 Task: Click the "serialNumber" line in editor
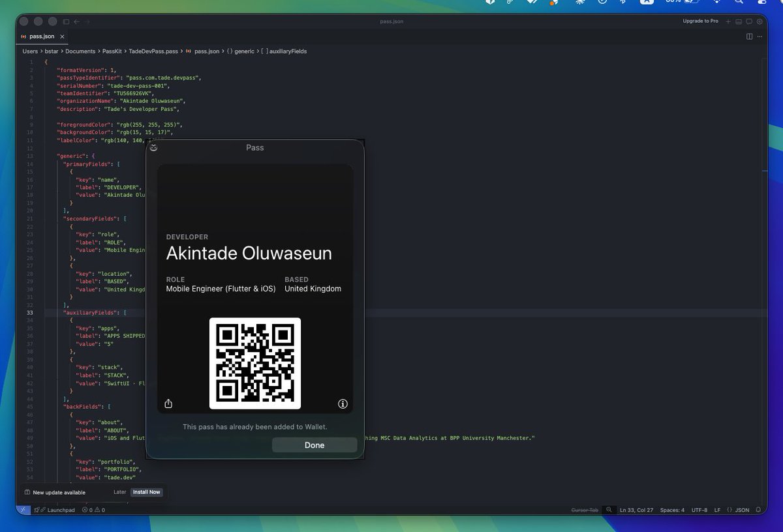pyautogui.click(x=114, y=85)
